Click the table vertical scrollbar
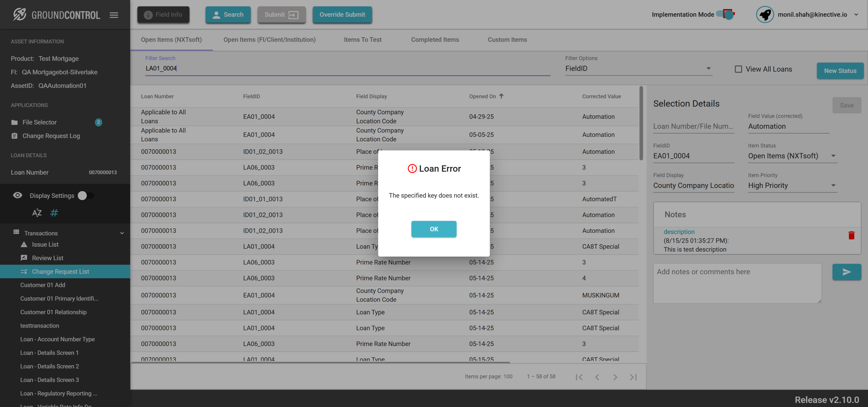The width and height of the screenshot is (868, 407). [x=641, y=123]
